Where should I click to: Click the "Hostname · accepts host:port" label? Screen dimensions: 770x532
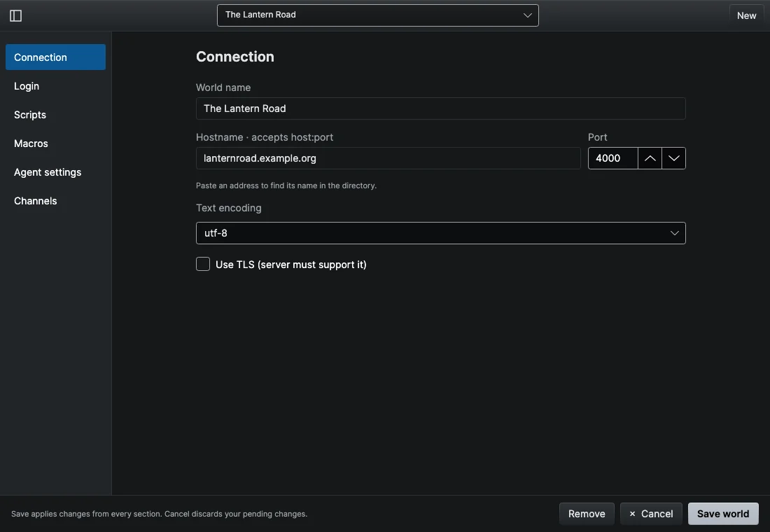265,137
